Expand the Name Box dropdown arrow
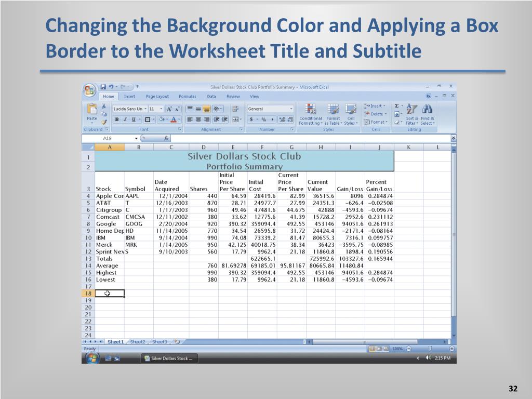This screenshot has height=399, width=532. [x=137, y=138]
